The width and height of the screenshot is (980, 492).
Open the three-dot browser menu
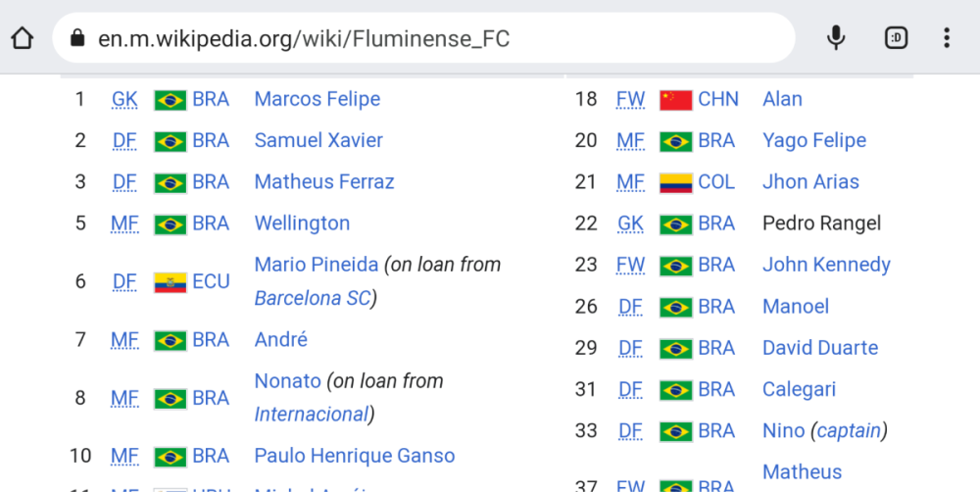[946, 38]
